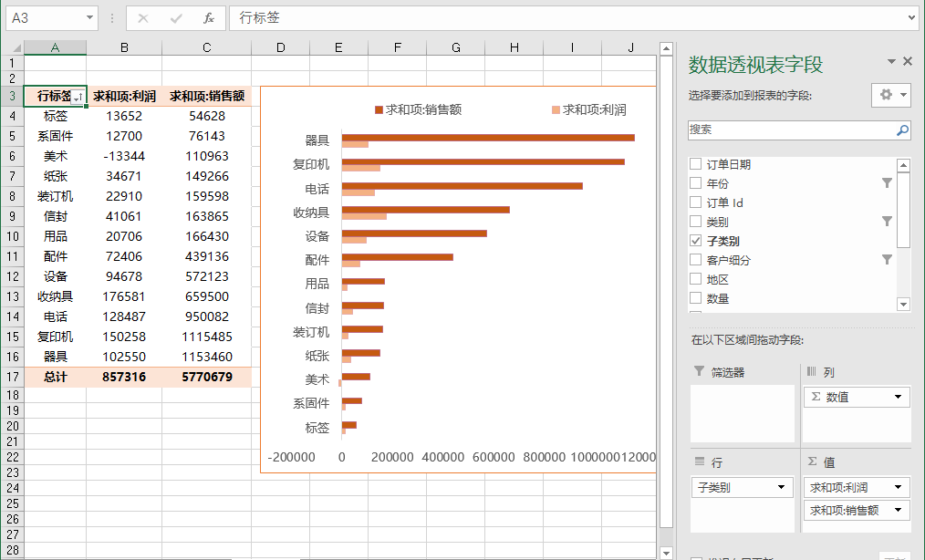The height and width of the screenshot is (560, 925).
Task: Select cell with value 1153460
Action: (206, 357)
